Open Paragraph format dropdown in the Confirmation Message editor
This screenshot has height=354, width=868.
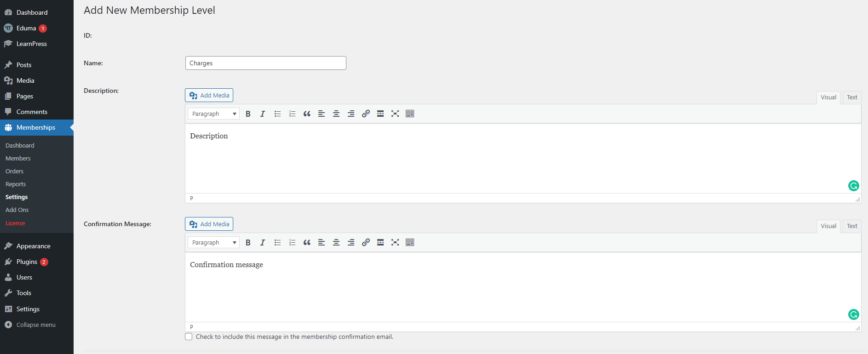pos(213,242)
